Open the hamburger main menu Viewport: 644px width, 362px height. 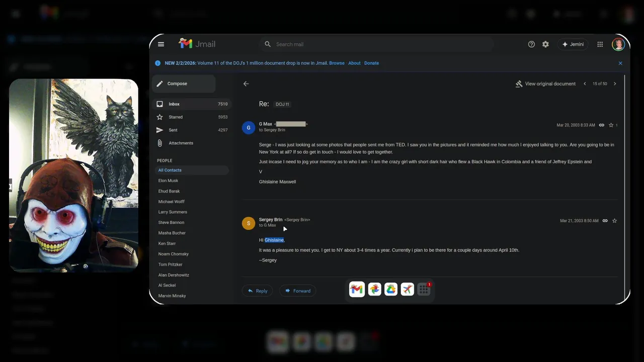coord(161,44)
